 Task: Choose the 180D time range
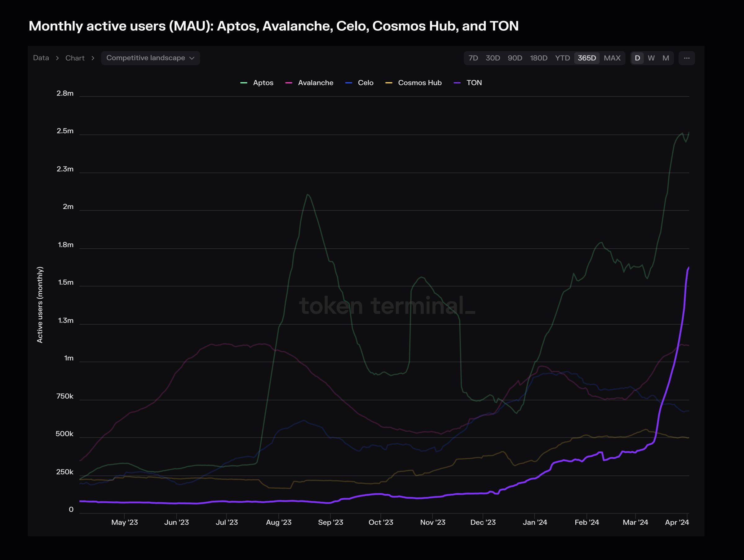pos(538,58)
